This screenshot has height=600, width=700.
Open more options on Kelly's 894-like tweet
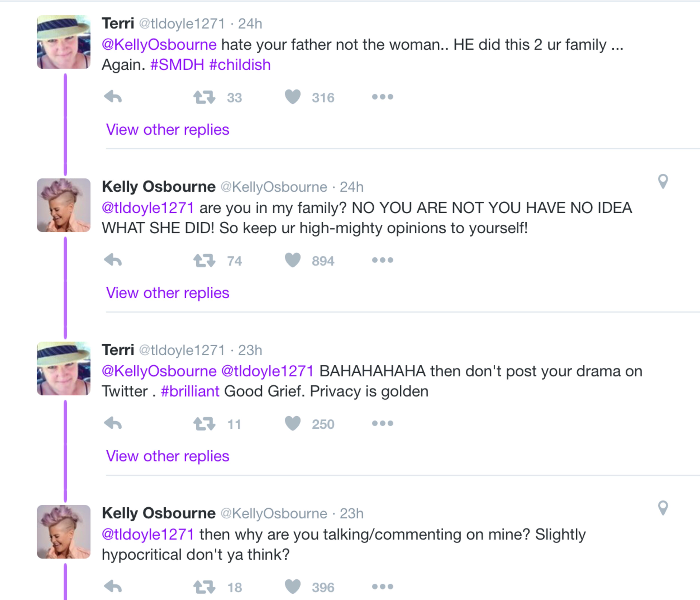[382, 260]
